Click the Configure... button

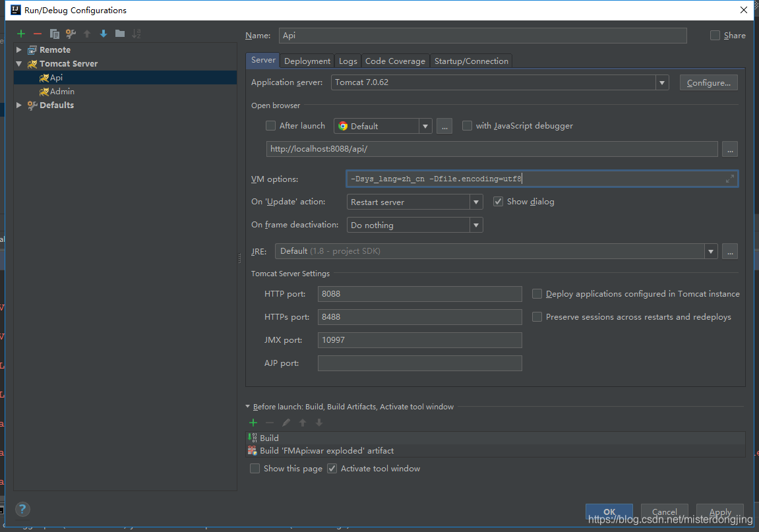pos(709,83)
